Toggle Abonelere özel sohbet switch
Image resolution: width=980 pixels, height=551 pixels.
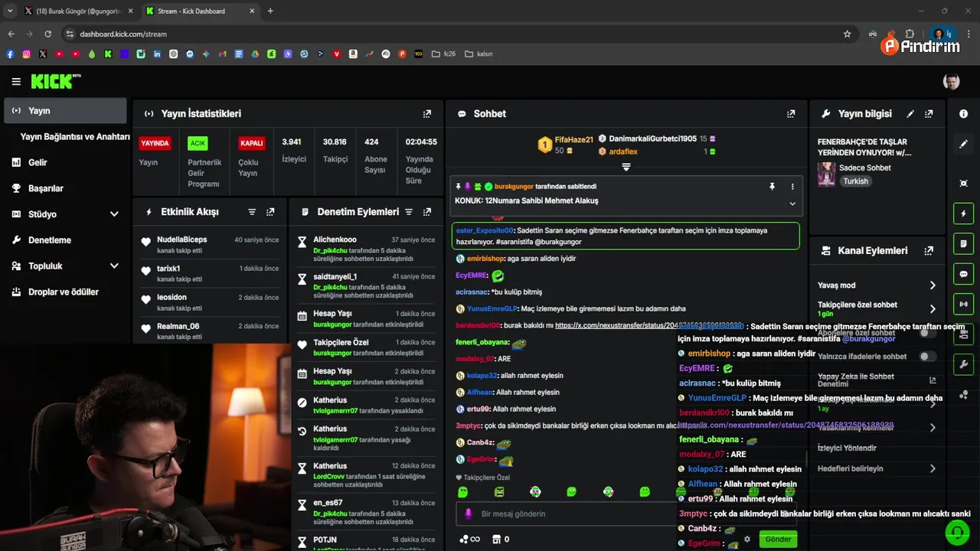pyautogui.click(x=927, y=333)
